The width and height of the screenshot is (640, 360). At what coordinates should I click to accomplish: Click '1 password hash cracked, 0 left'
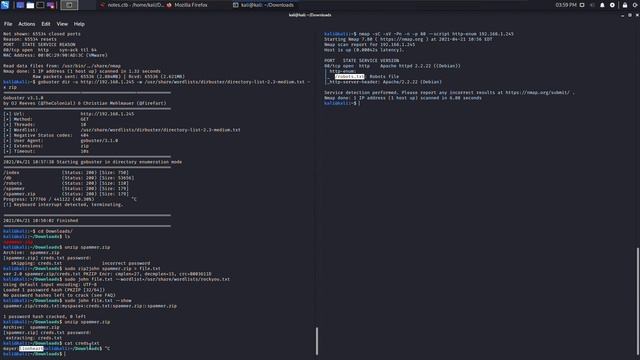44,316
